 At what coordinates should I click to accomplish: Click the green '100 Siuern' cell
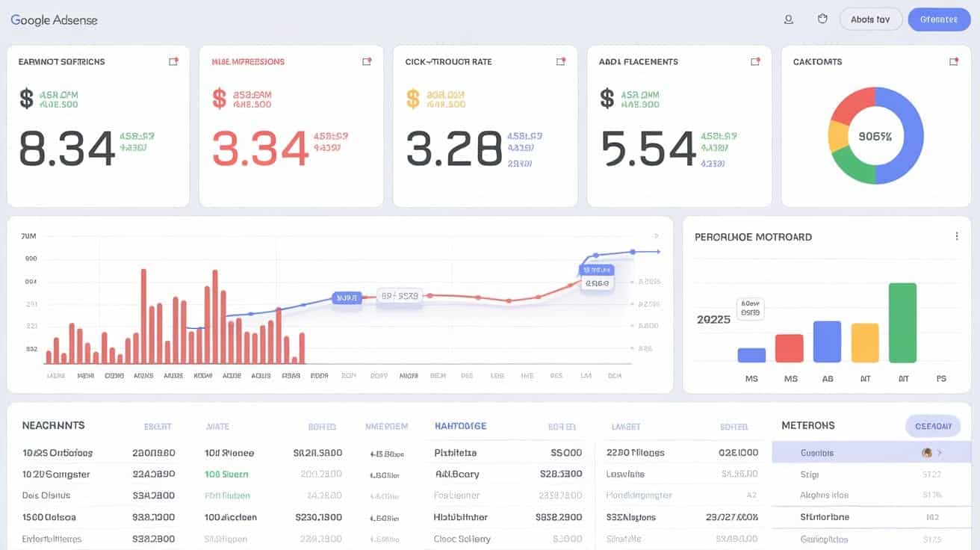click(x=226, y=475)
